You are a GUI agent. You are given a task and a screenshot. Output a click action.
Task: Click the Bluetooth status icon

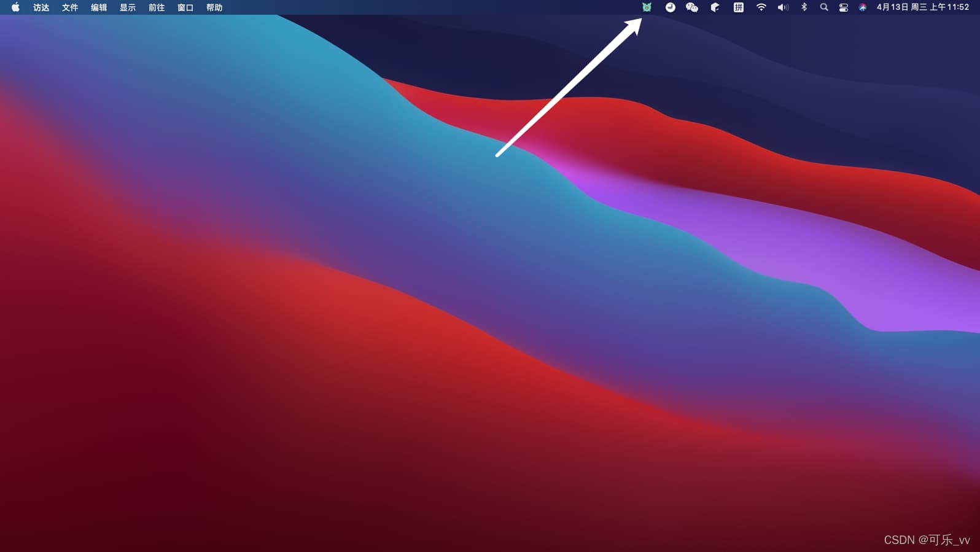pyautogui.click(x=804, y=7)
